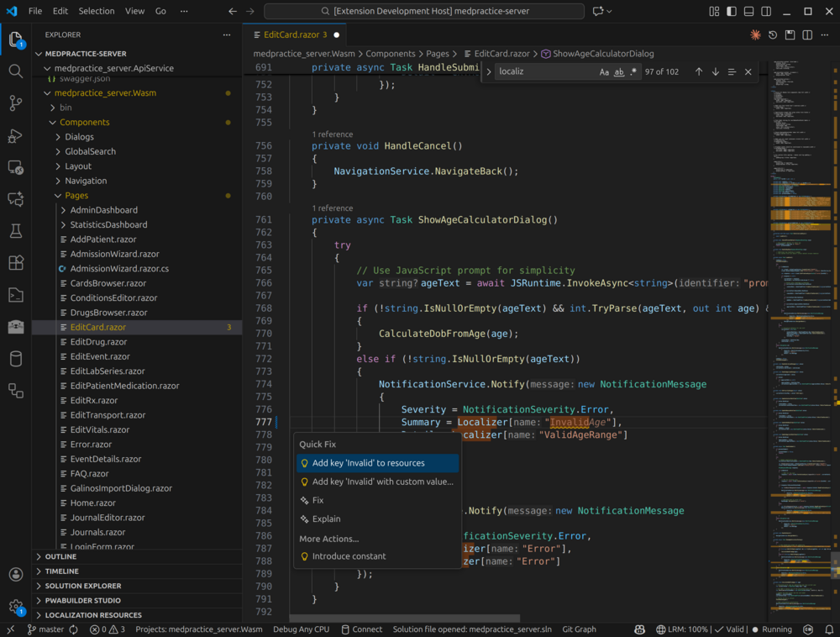The height and width of the screenshot is (637, 840).
Task: Collapse the Pages folder
Action: point(76,196)
